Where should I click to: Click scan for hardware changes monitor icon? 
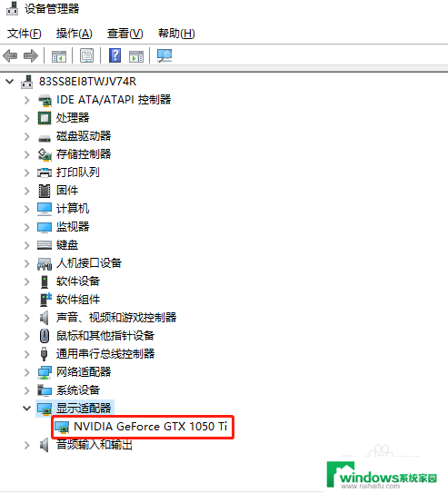tap(164, 55)
